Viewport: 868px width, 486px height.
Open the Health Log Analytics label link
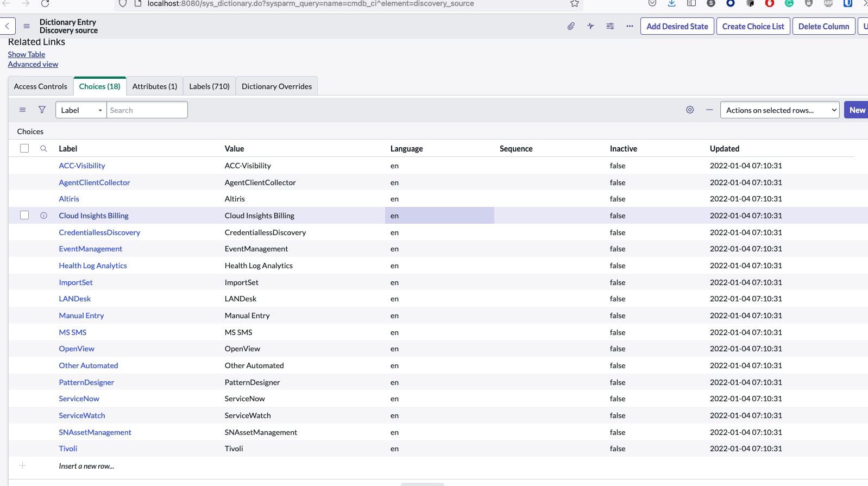(x=93, y=266)
